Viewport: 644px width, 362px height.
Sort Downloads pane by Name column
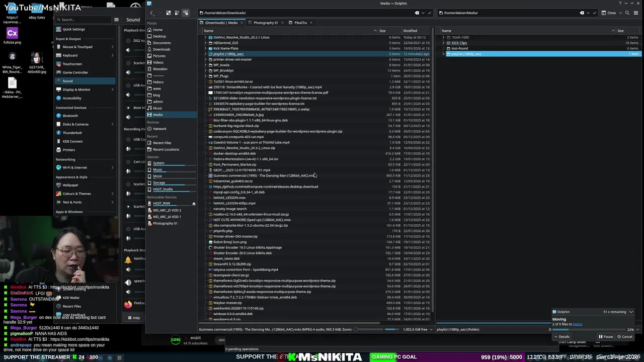pos(289,31)
